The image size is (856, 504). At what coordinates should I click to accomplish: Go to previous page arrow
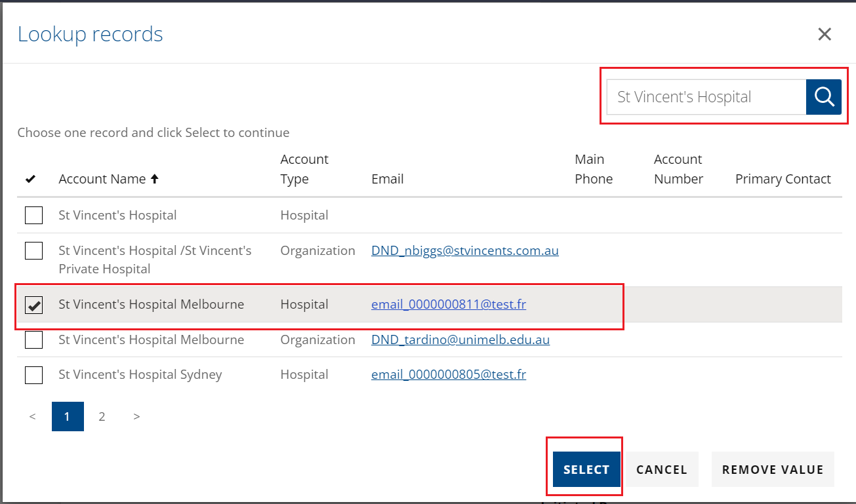[32, 416]
